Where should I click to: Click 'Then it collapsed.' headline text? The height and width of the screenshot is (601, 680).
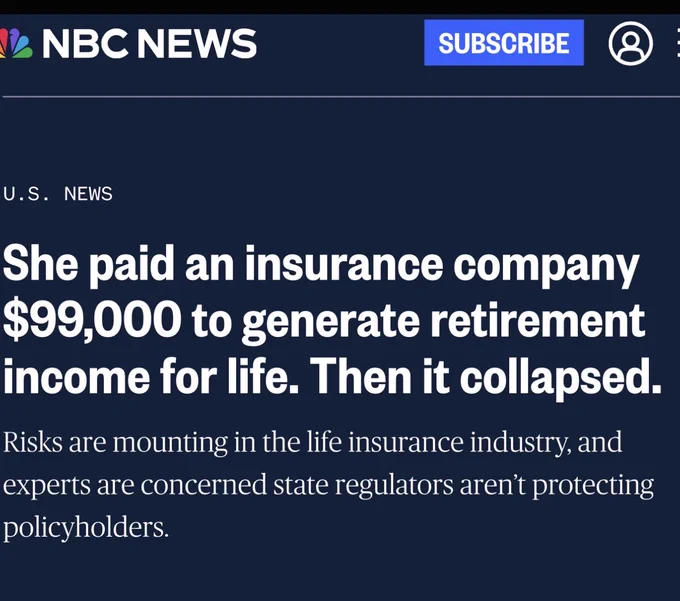[x=485, y=376]
